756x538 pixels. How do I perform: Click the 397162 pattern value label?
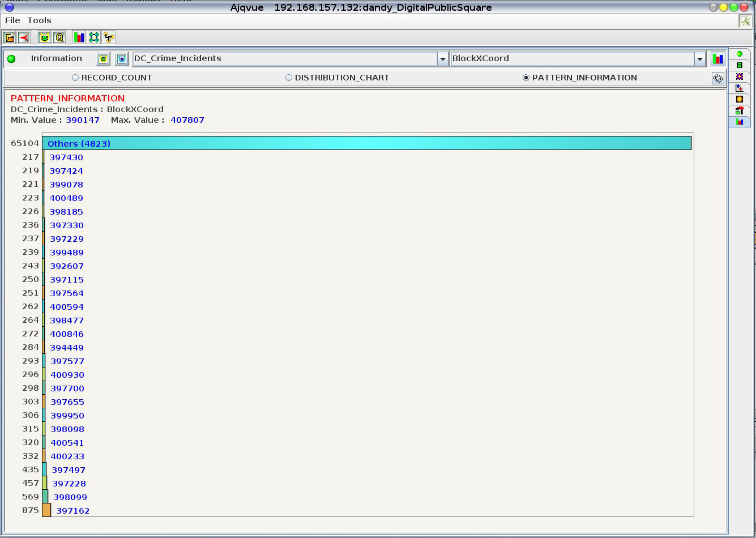coord(72,511)
